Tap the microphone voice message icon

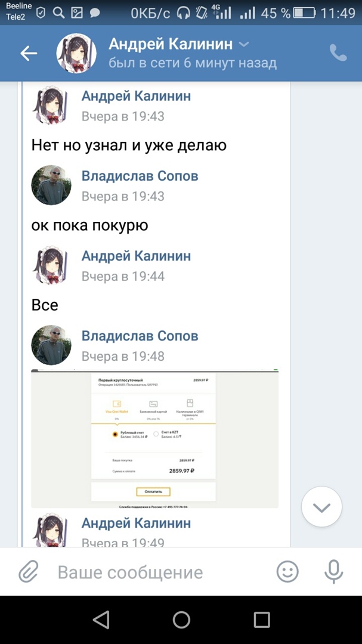333,572
